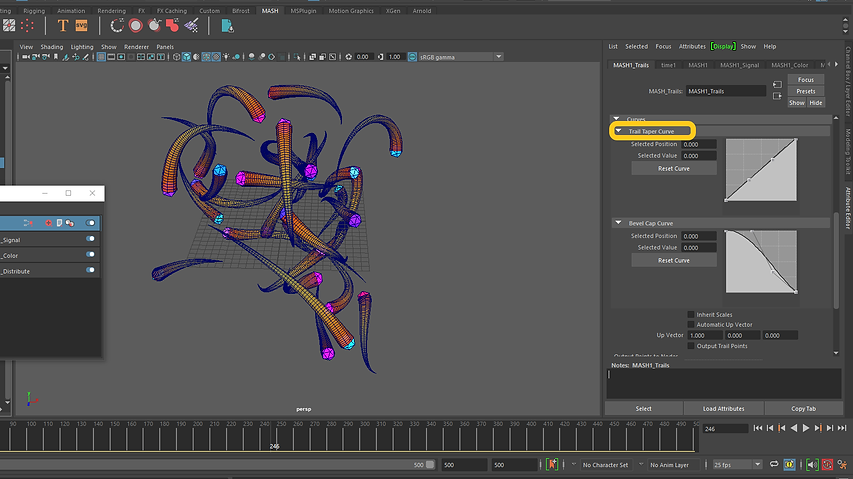Click the lights toggle bulb icon in viewport toolbar

(226, 57)
